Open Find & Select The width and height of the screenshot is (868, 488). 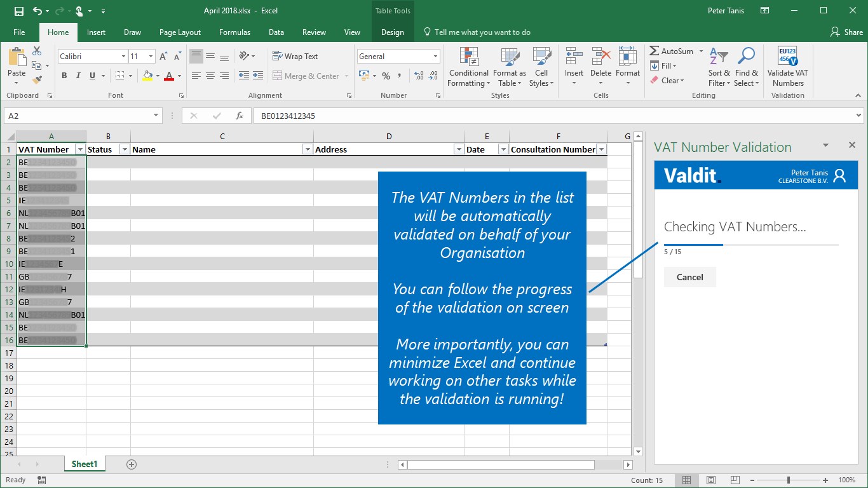(x=747, y=67)
